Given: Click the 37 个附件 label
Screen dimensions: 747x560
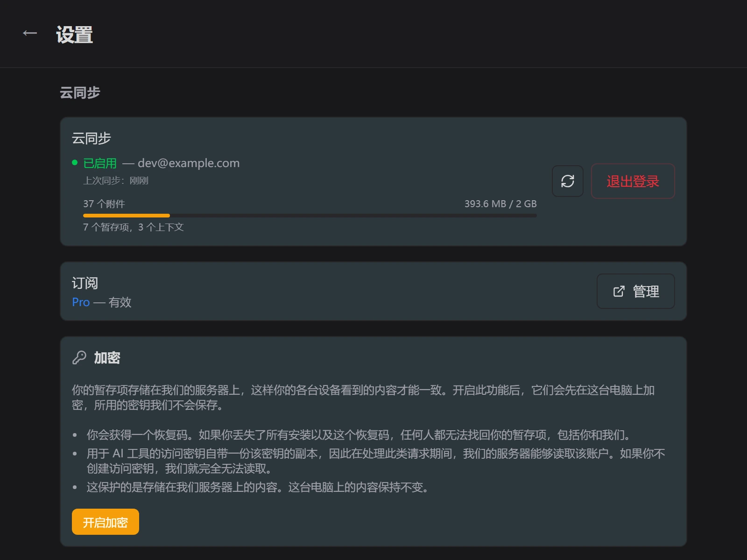Looking at the screenshot, I should 104,204.
